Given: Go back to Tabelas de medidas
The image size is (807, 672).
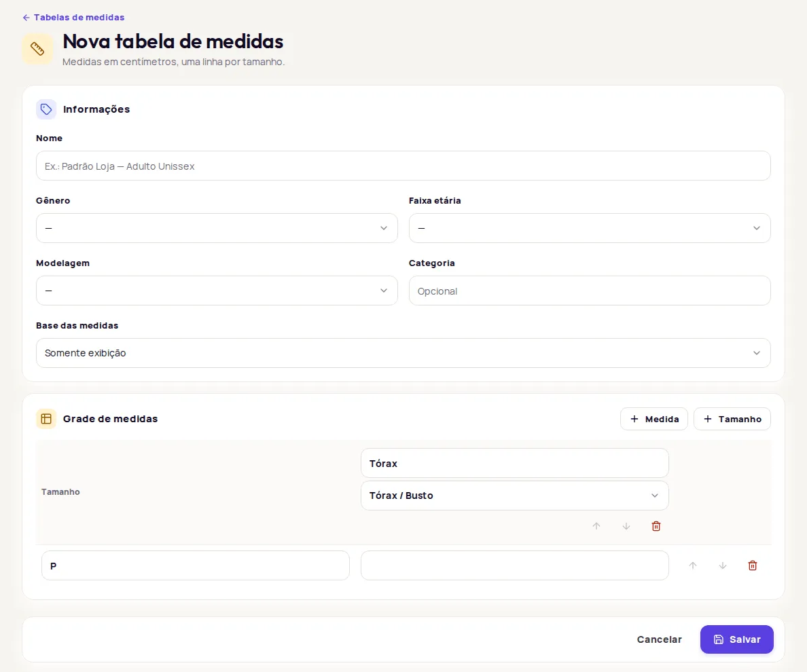Looking at the screenshot, I should tap(73, 18).
